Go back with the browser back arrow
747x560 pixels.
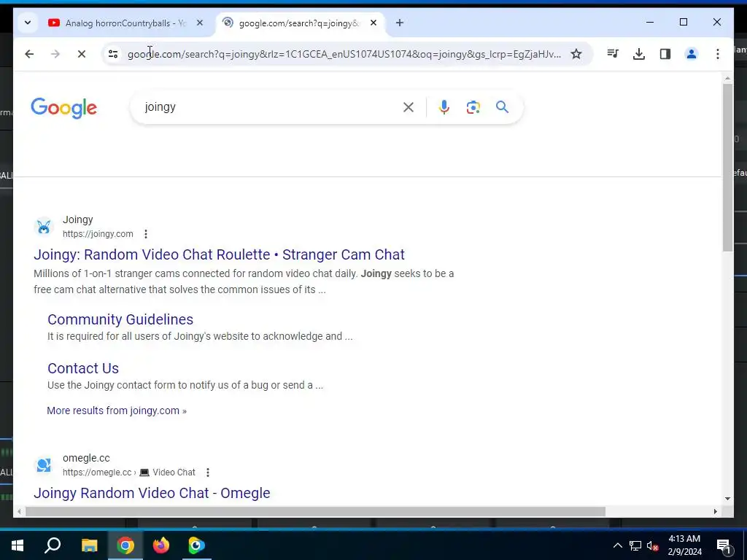tap(29, 54)
